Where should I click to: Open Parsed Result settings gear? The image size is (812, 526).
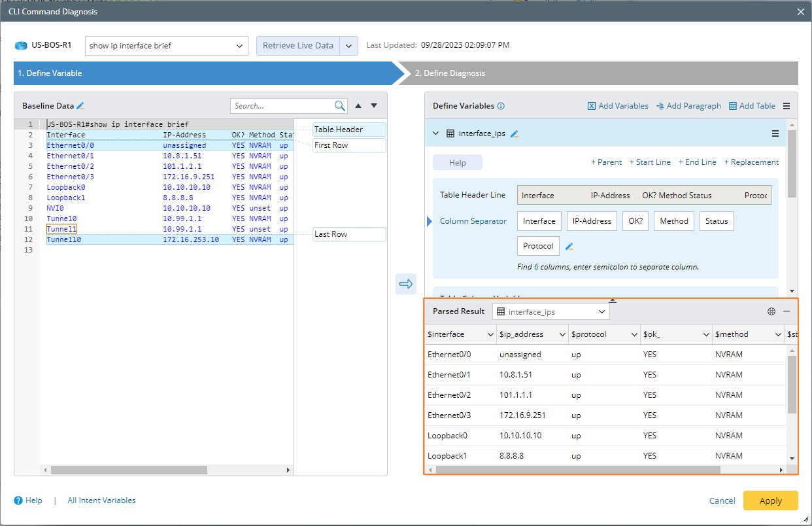point(771,311)
